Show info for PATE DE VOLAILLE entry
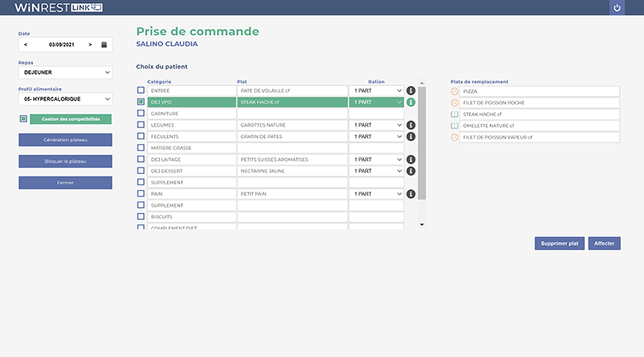The height and width of the screenshot is (357, 644). tap(411, 91)
